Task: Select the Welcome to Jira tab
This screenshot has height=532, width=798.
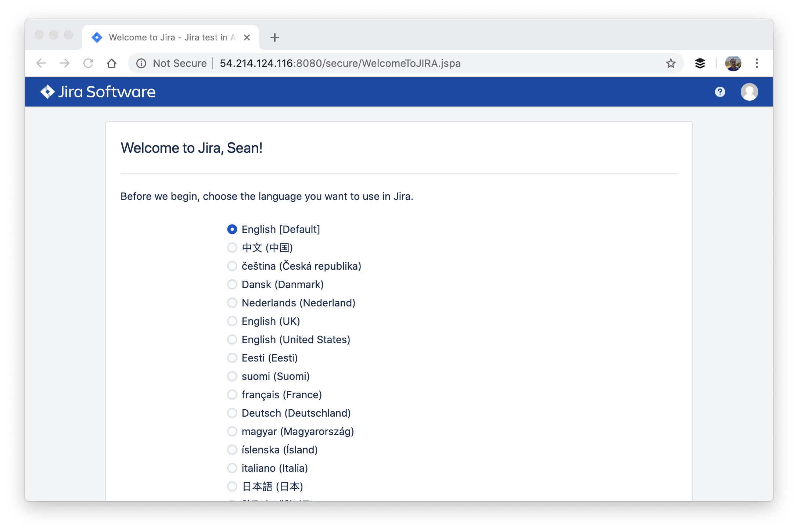Action: [170, 37]
